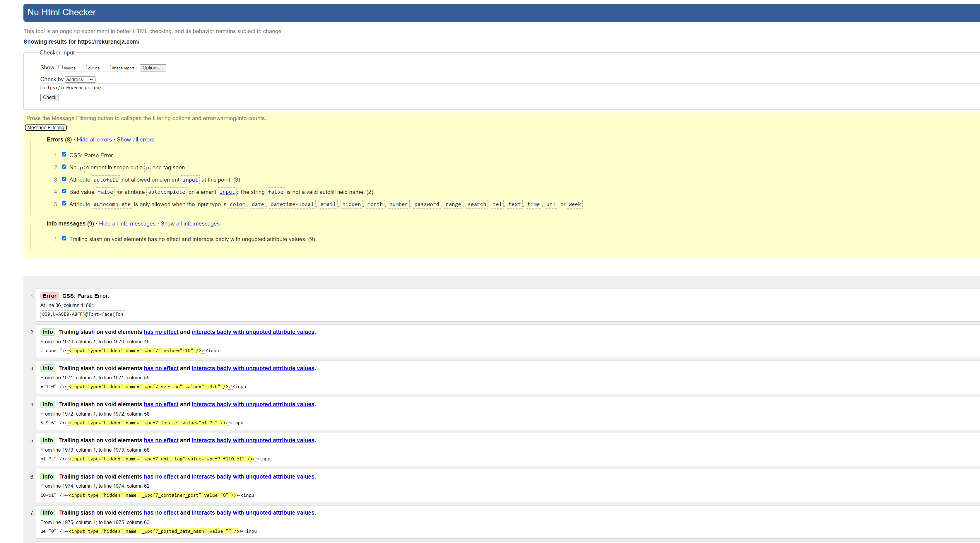This screenshot has width=980, height=543.
Task: Tick the 'source' show checkbox
Action: 61,67
